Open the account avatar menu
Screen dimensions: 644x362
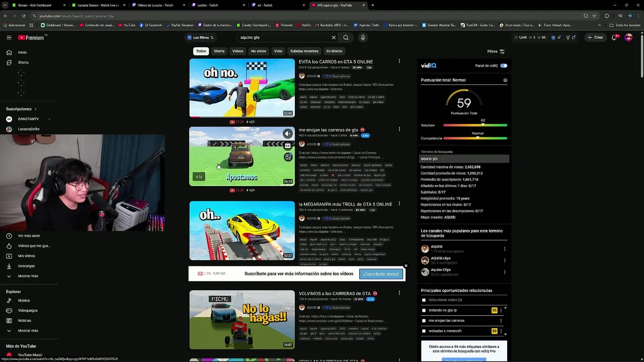(x=628, y=37)
